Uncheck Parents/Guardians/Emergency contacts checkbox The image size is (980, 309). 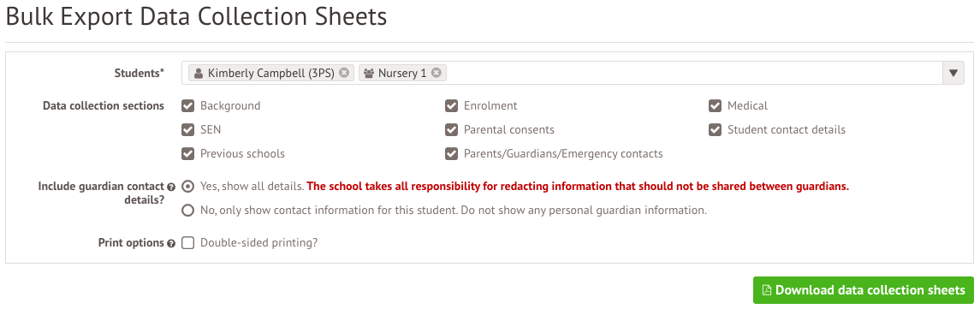[x=451, y=153]
